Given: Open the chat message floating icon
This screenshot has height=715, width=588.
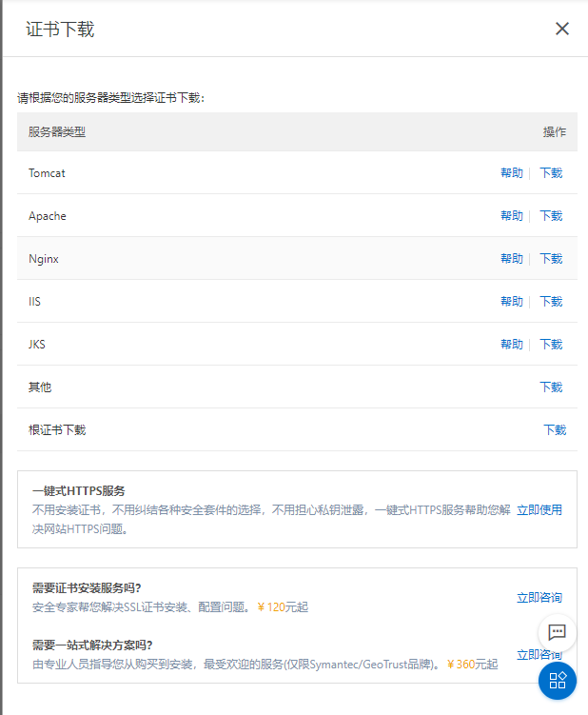Looking at the screenshot, I should 558,632.
